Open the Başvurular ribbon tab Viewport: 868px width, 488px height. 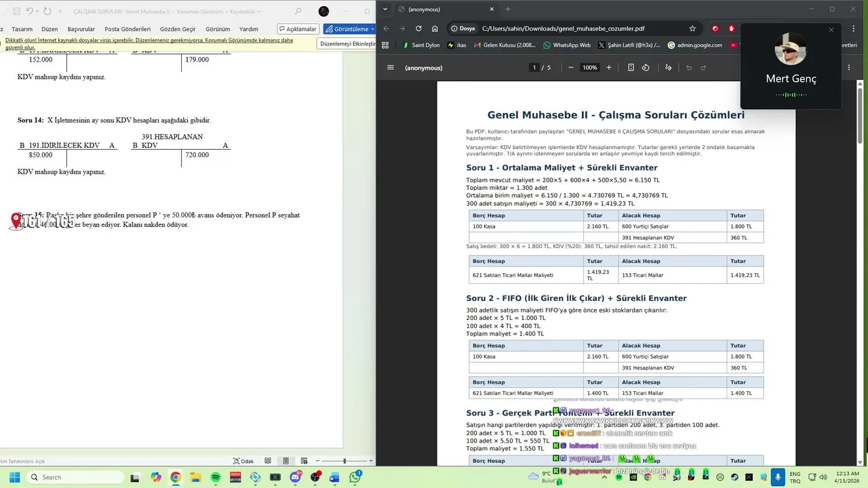pyautogui.click(x=81, y=29)
